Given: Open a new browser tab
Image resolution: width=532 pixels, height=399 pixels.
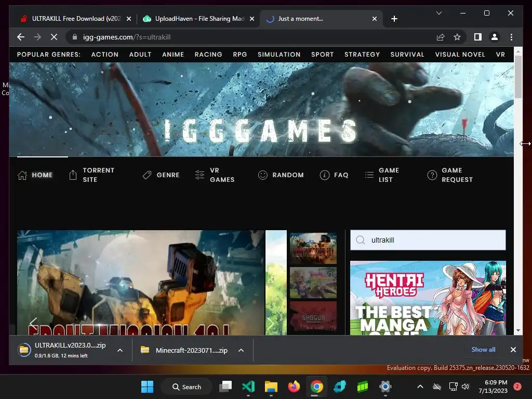Looking at the screenshot, I should [x=394, y=19].
